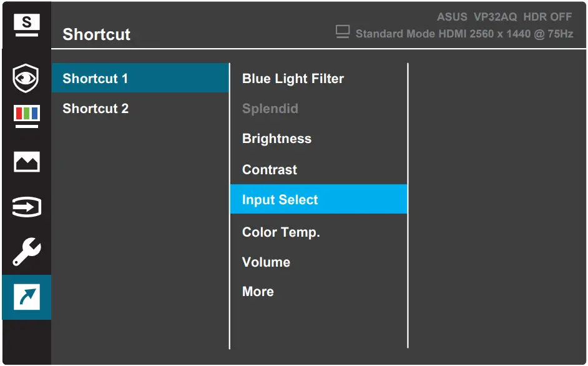Assign Blue Light Filter as shortcut
588x366 pixels.
pyautogui.click(x=293, y=79)
